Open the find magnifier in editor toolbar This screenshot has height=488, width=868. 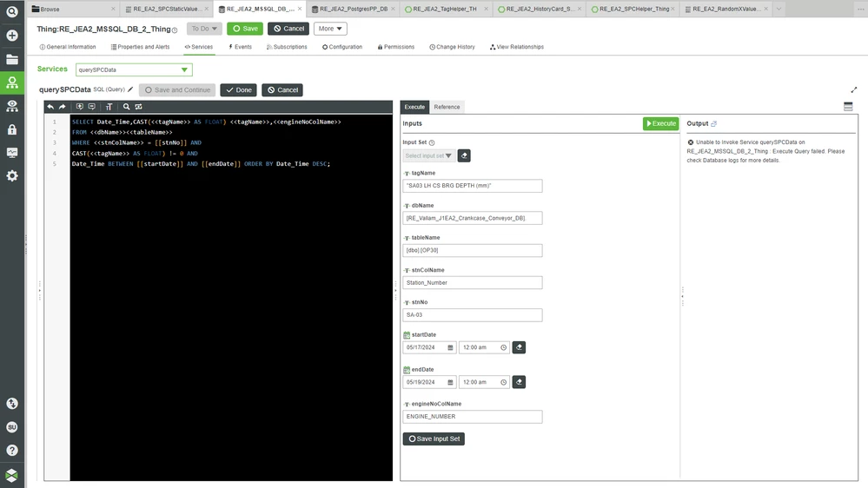point(126,107)
